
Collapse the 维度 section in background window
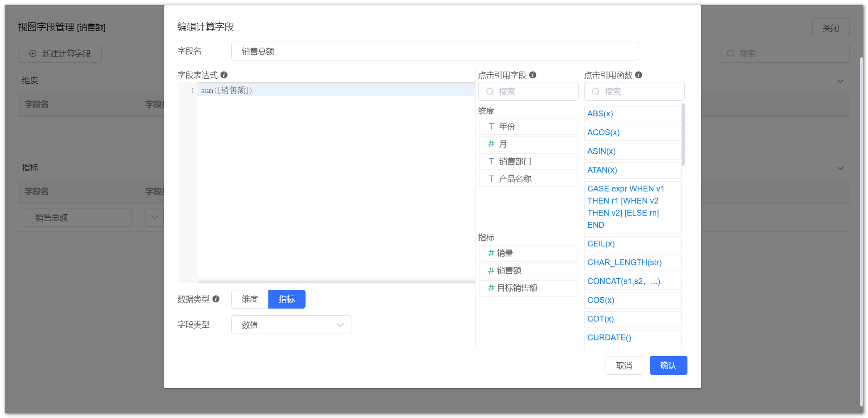[840, 81]
